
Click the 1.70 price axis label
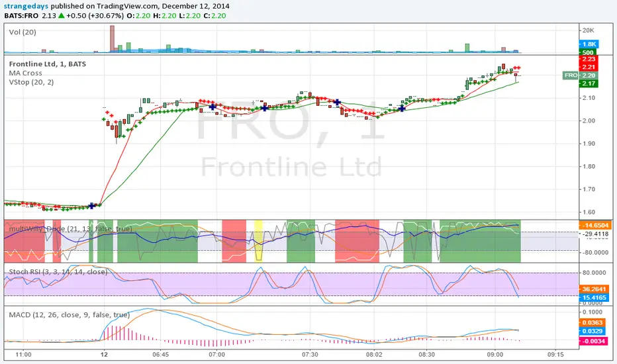pyautogui.click(x=589, y=189)
